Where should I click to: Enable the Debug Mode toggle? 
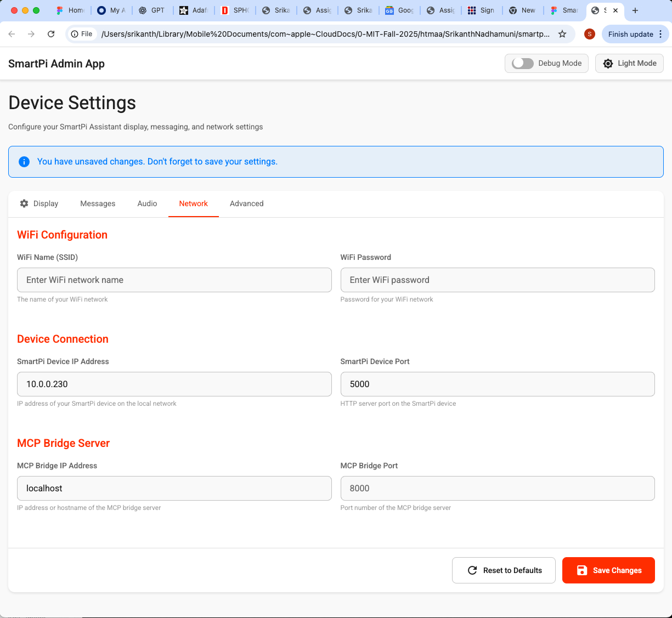click(x=522, y=63)
